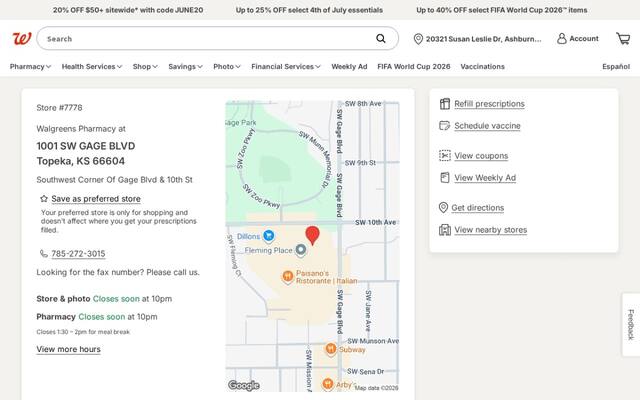This screenshot has height=400, width=640.
Task: Click the 20321 Susan Leslie Dr store location
Action: [x=484, y=39]
